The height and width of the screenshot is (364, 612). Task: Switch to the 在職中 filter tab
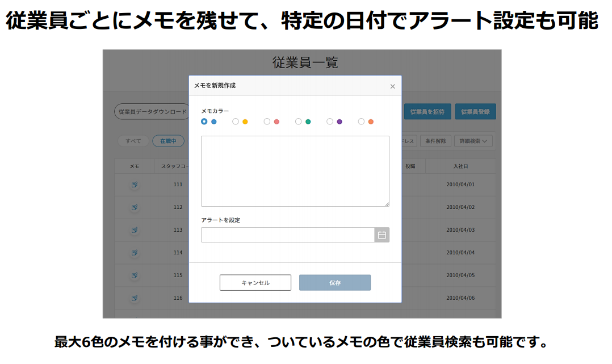tap(168, 141)
